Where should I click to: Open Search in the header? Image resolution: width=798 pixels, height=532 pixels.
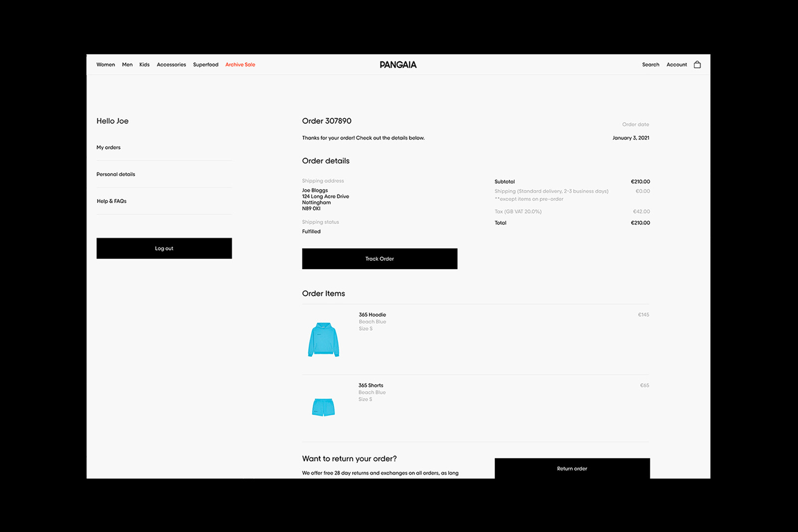point(650,65)
